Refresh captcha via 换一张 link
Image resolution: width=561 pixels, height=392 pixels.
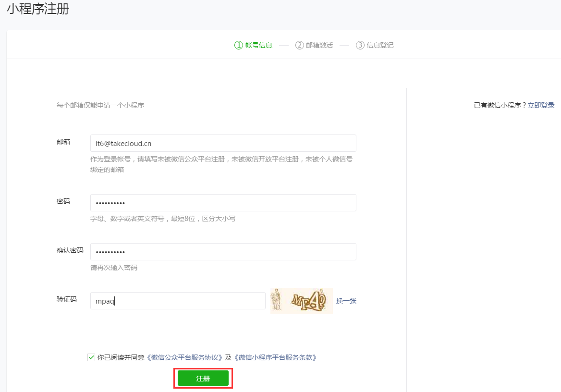pos(346,301)
